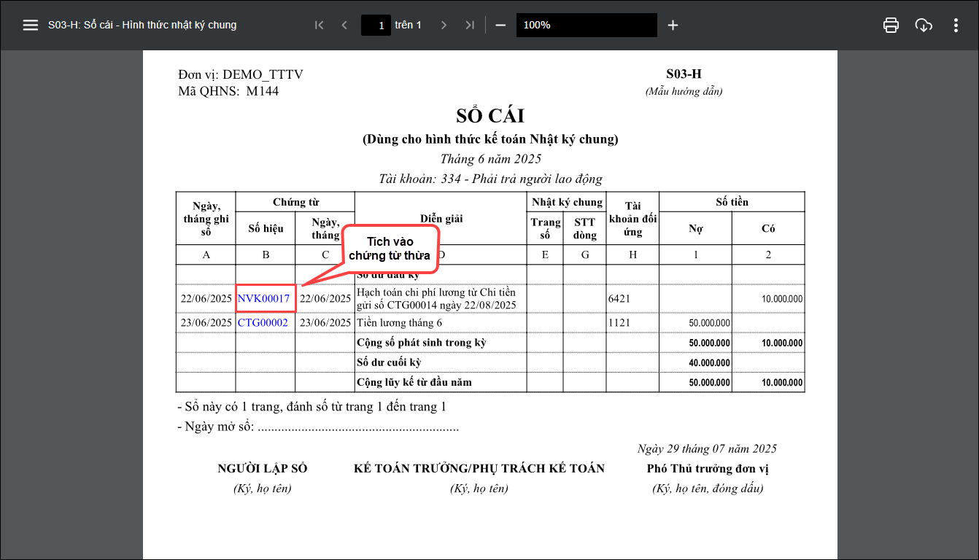Edit the page number field

(x=376, y=25)
